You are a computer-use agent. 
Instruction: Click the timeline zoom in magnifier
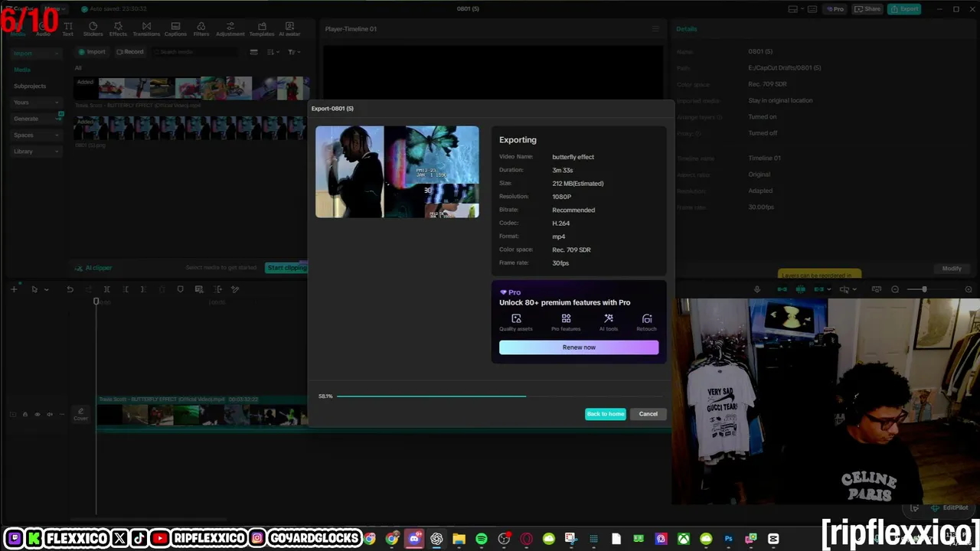(x=969, y=289)
